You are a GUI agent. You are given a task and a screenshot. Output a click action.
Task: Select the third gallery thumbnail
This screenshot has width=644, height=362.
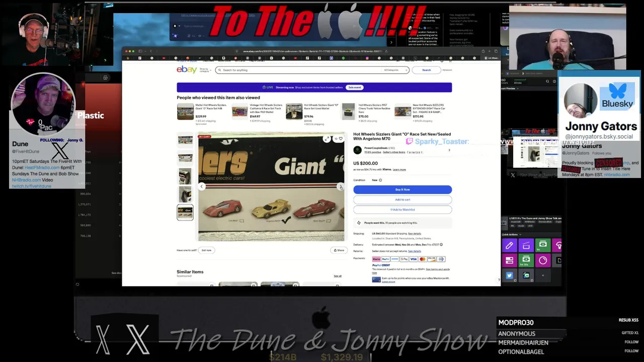click(185, 176)
